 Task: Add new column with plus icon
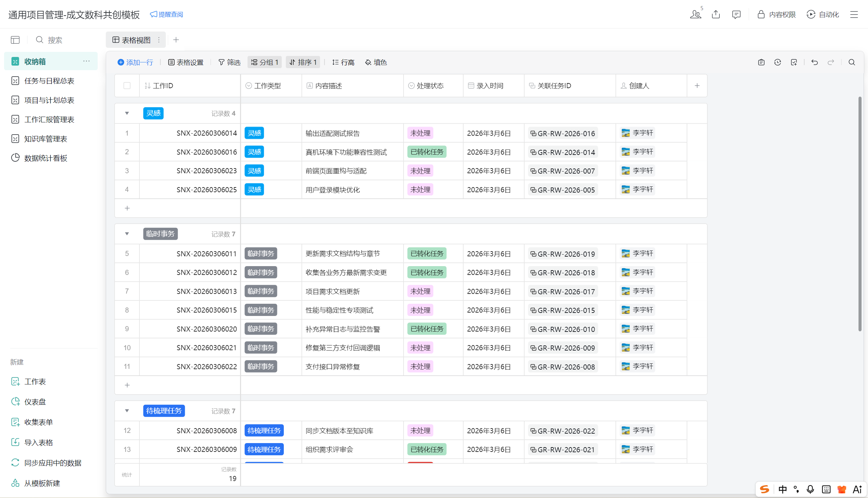click(697, 85)
